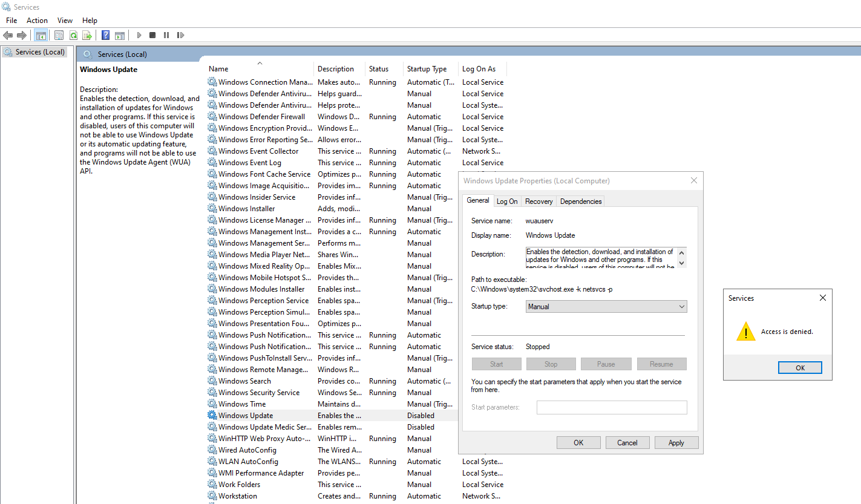Select the Windows Event Collector row

coord(357,151)
